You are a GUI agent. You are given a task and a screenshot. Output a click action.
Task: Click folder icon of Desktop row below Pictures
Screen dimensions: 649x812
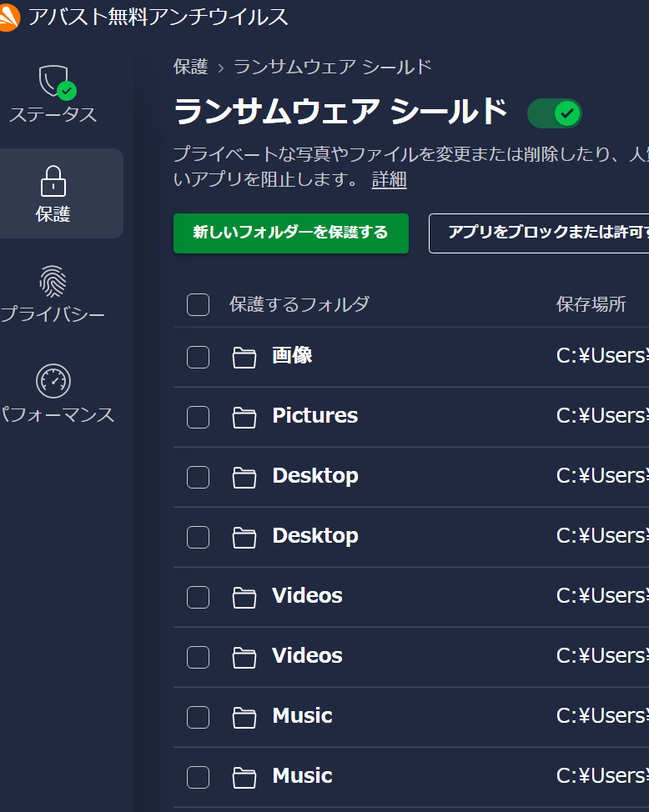[x=244, y=478]
